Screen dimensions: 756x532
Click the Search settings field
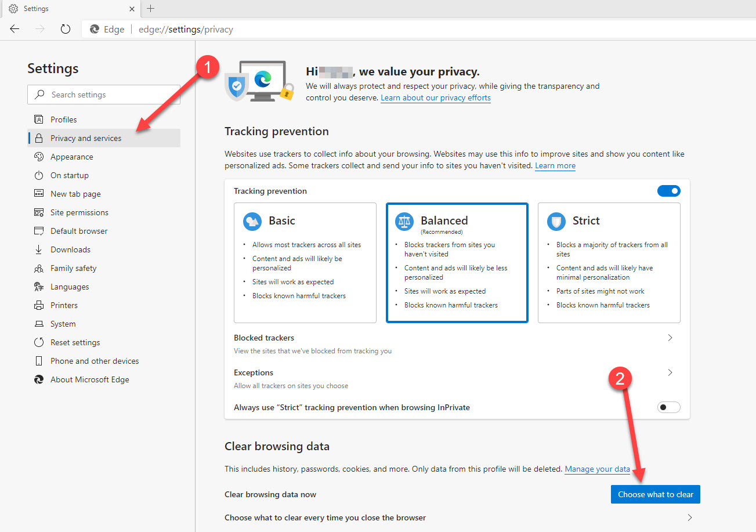pyautogui.click(x=104, y=95)
